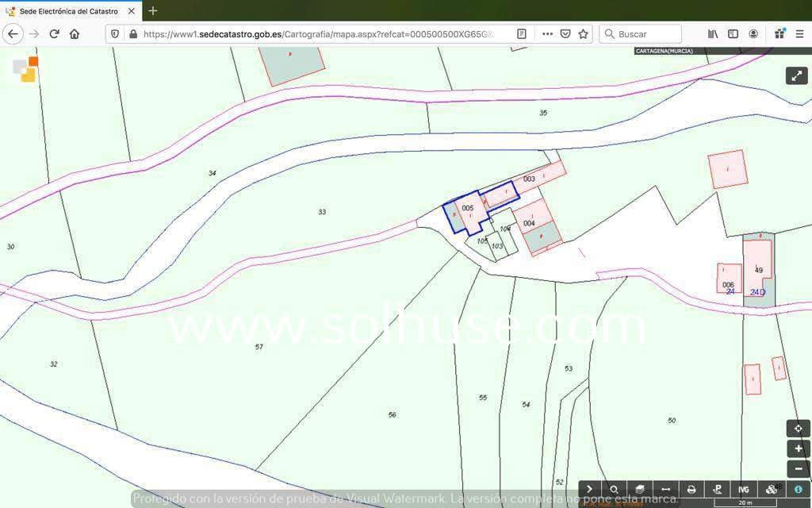
Task: Print the cadastral map
Action: click(691, 489)
